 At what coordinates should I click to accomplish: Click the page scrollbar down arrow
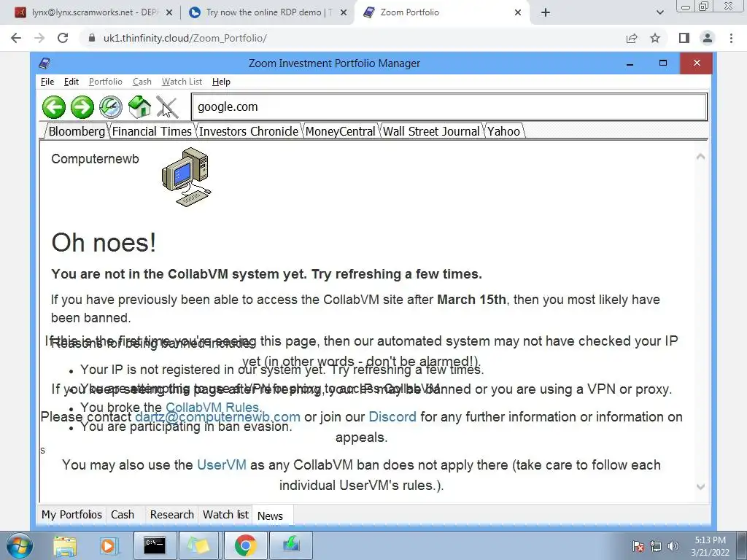(700, 486)
